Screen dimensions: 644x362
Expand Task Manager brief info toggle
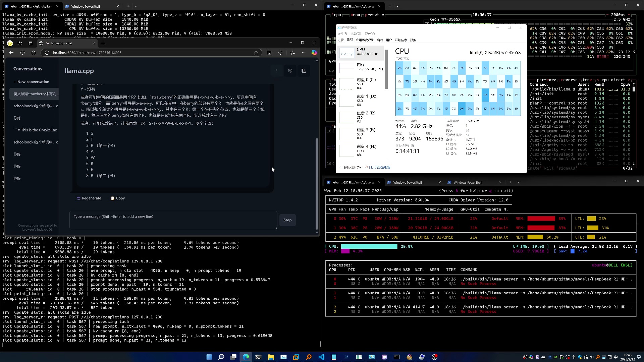point(350,167)
